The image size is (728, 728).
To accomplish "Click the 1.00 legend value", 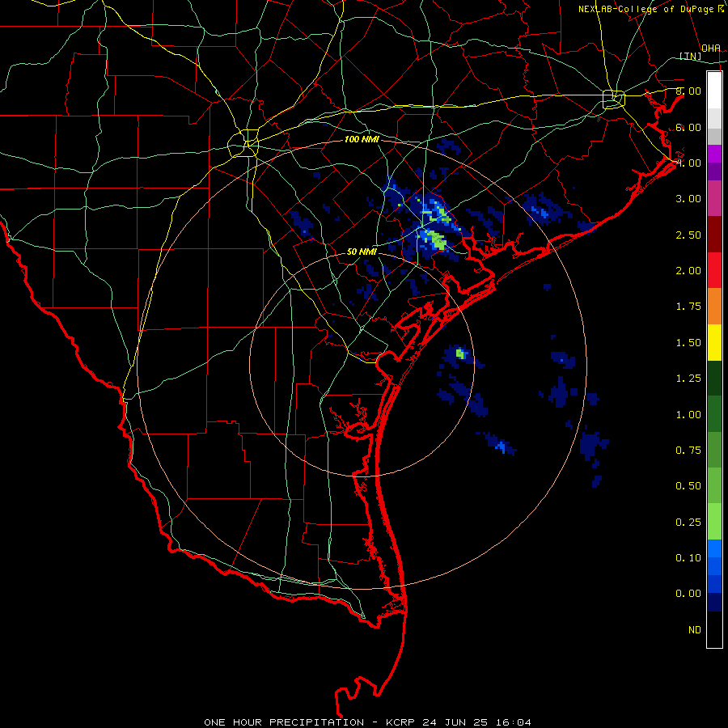I will point(688,415).
